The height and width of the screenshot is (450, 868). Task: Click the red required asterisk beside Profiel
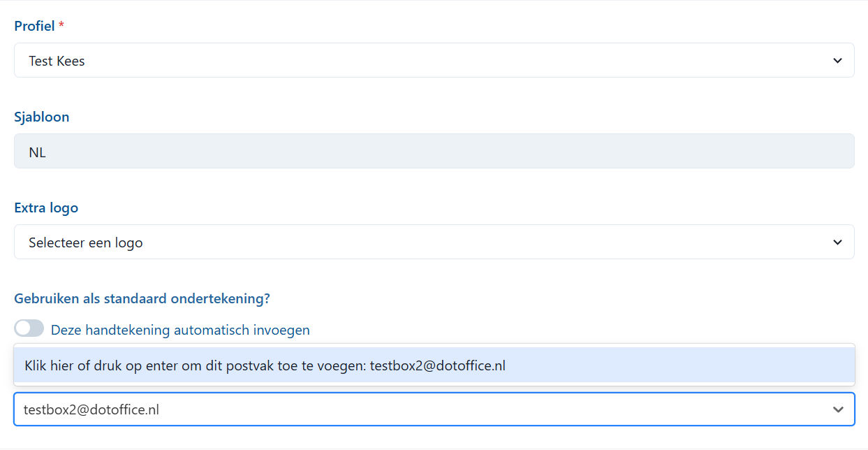[61, 27]
